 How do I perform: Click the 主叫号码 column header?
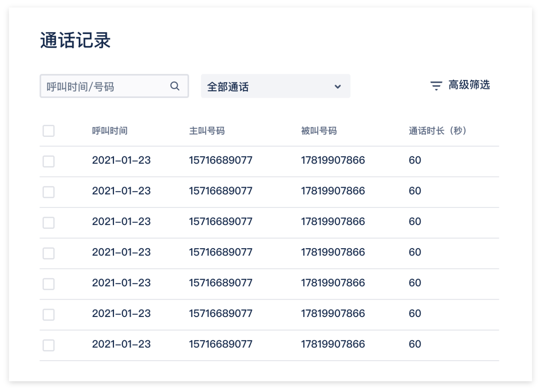(x=207, y=131)
